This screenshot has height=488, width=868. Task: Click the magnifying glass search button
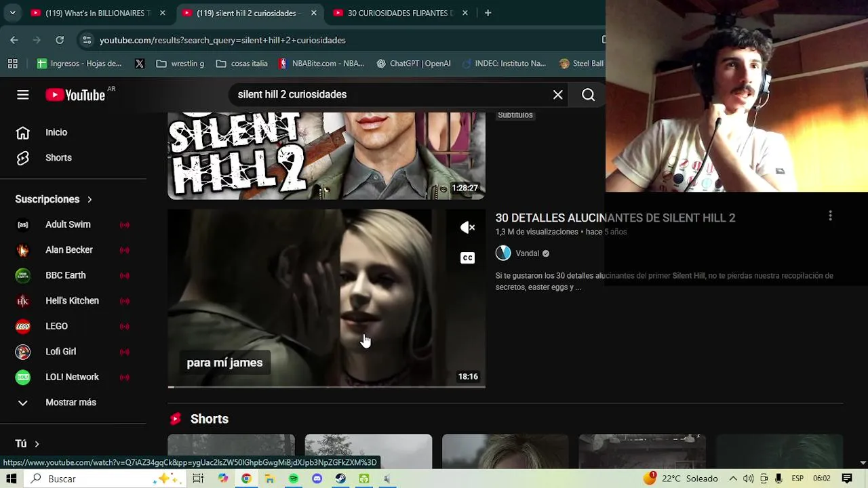(x=589, y=95)
